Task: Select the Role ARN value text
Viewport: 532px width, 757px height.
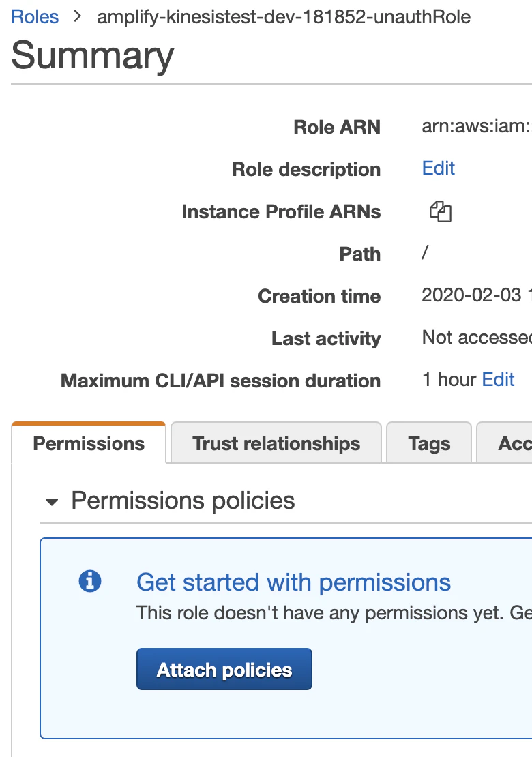Action: (477, 126)
